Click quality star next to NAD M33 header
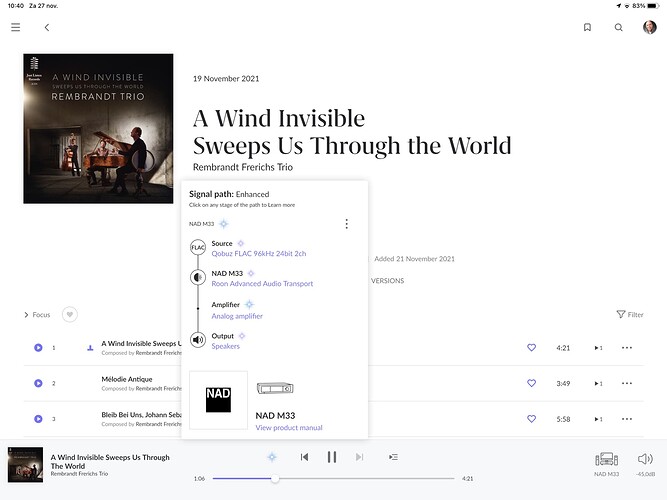The width and height of the screenshot is (667, 500). [224, 223]
